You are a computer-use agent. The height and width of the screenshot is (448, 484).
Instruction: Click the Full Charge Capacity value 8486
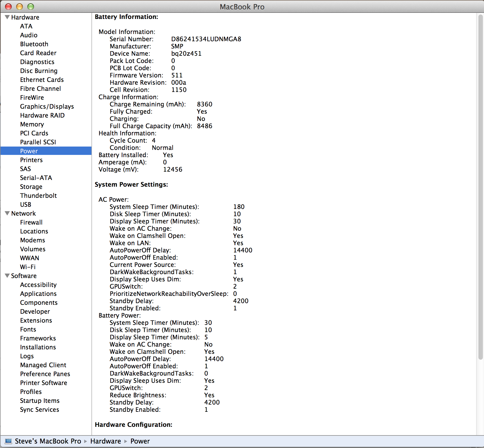[205, 126]
